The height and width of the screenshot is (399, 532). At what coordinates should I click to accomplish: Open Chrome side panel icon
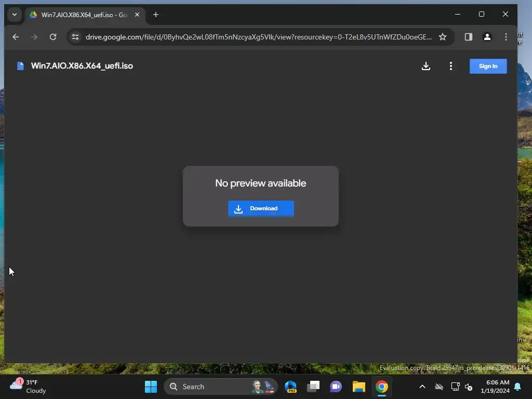point(469,37)
